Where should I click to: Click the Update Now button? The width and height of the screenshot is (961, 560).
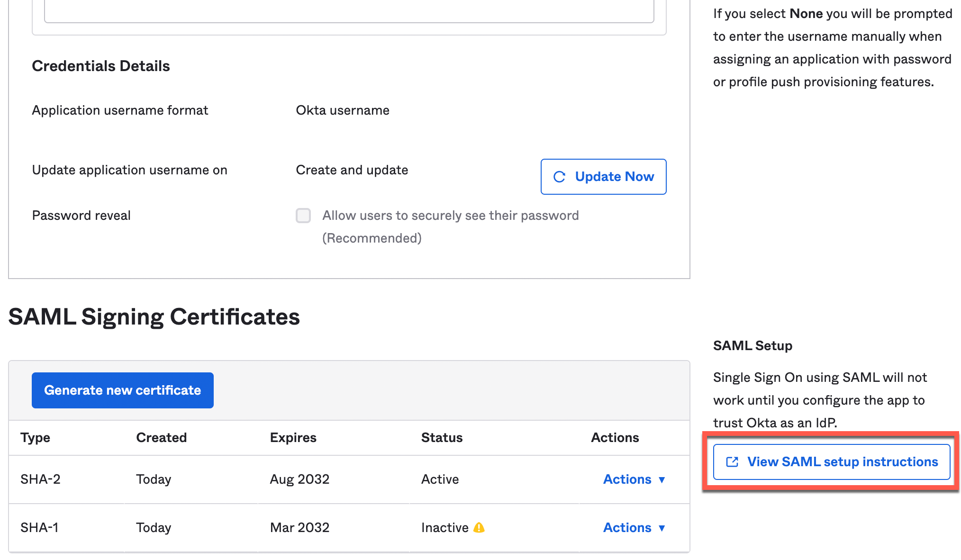(x=603, y=177)
